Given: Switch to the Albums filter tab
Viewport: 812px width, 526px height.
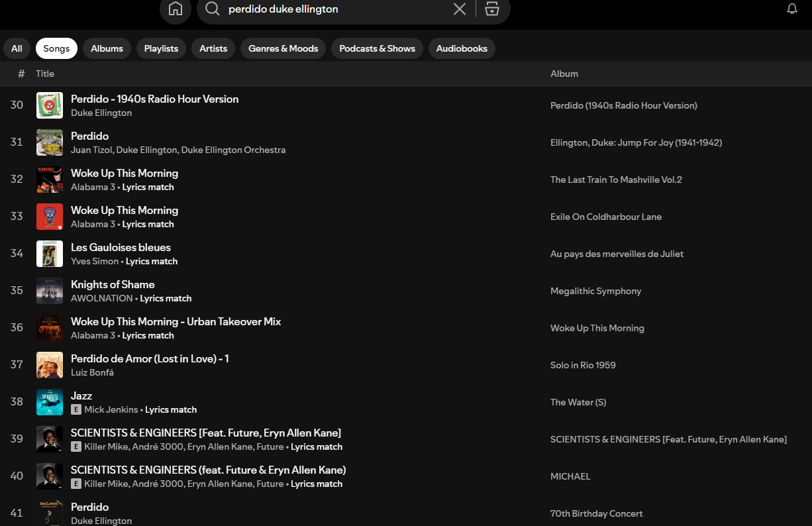Looking at the screenshot, I should pyautogui.click(x=107, y=48).
